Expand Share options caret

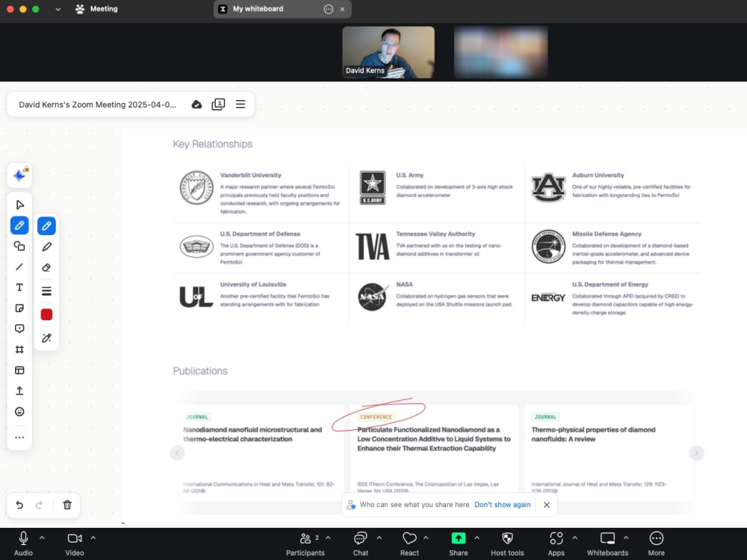click(x=477, y=538)
